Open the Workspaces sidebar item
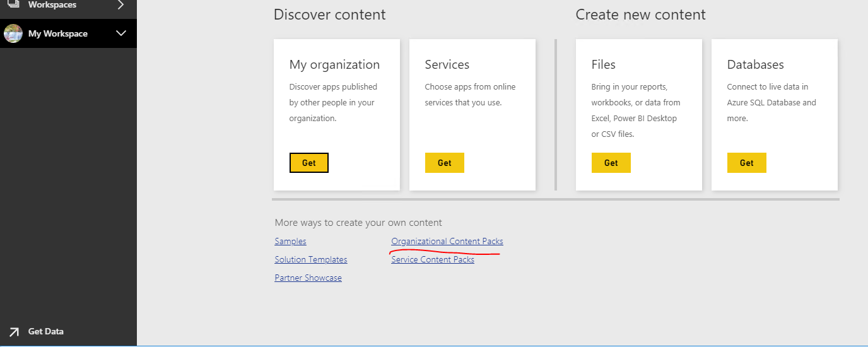 [68, 6]
